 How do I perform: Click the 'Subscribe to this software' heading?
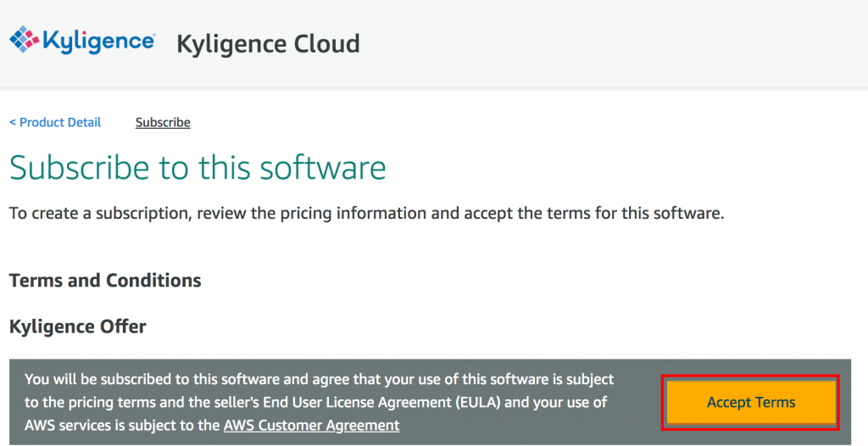[x=198, y=168]
